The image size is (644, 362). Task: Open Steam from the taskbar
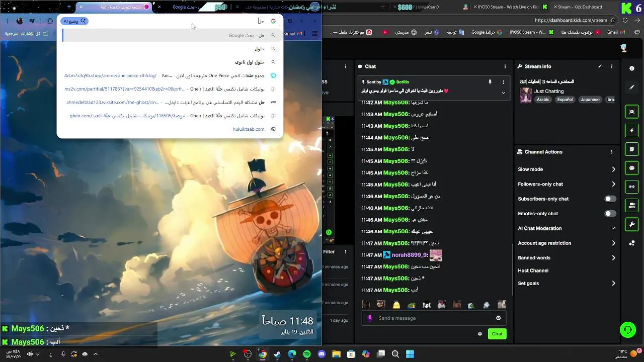click(x=277, y=354)
